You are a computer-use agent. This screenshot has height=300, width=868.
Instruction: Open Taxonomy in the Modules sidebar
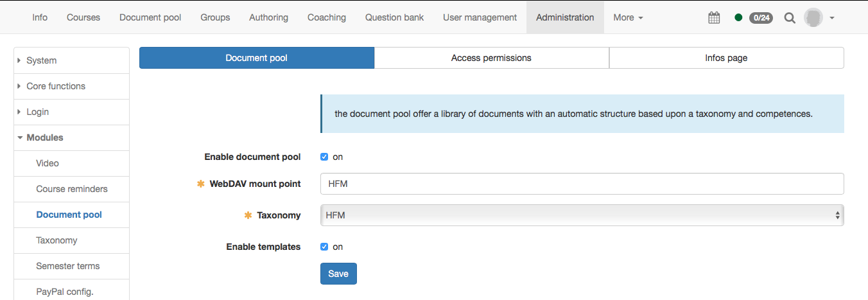pyautogui.click(x=56, y=240)
